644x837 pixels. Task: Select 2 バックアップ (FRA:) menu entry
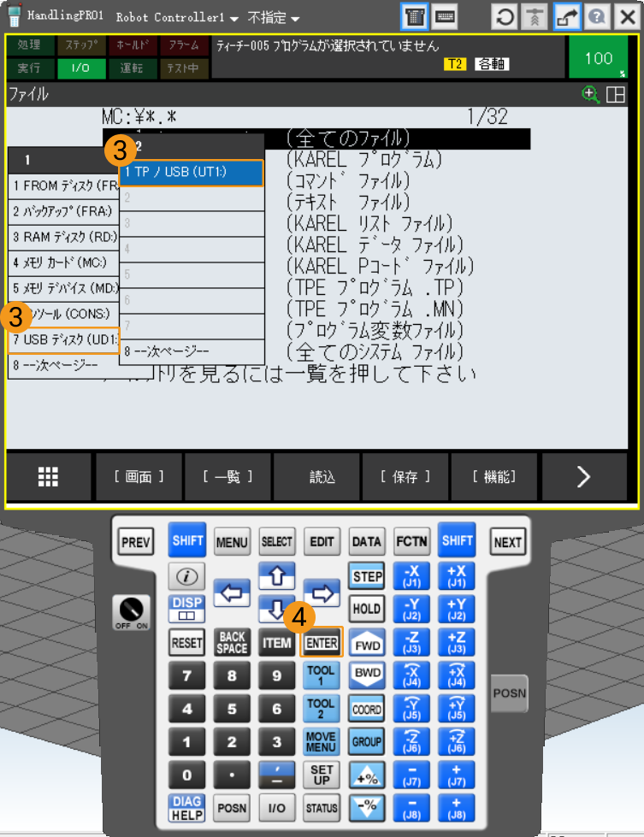(x=64, y=211)
